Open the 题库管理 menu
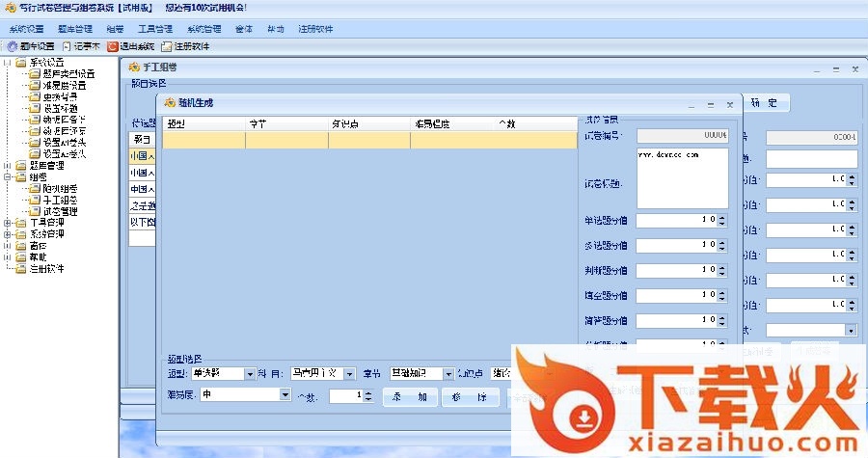The width and height of the screenshot is (868, 458). [x=74, y=29]
